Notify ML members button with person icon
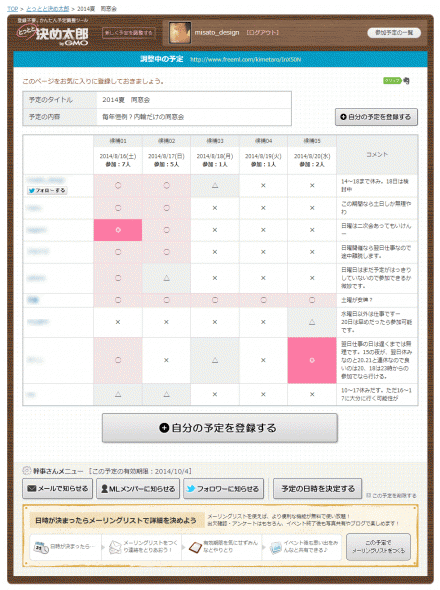 pyautogui.click(x=138, y=488)
